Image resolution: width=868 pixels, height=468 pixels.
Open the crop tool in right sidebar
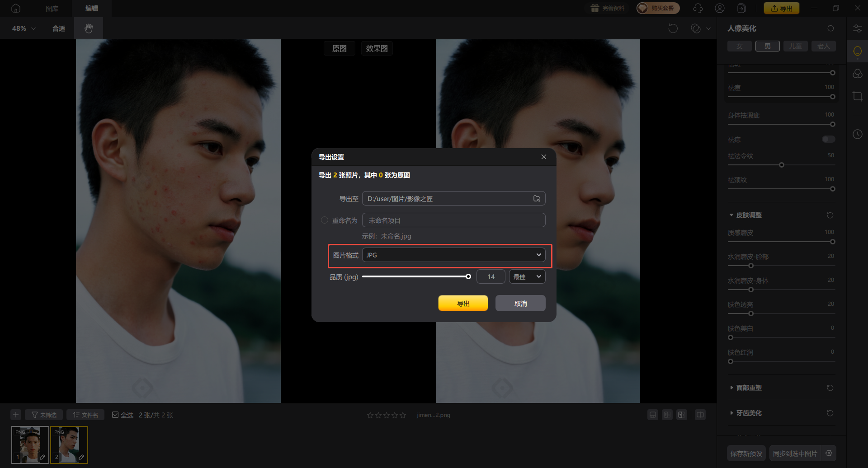click(857, 96)
